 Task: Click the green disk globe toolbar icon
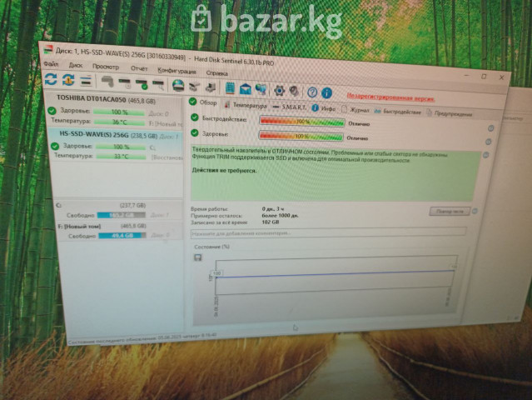coord(178,85)
